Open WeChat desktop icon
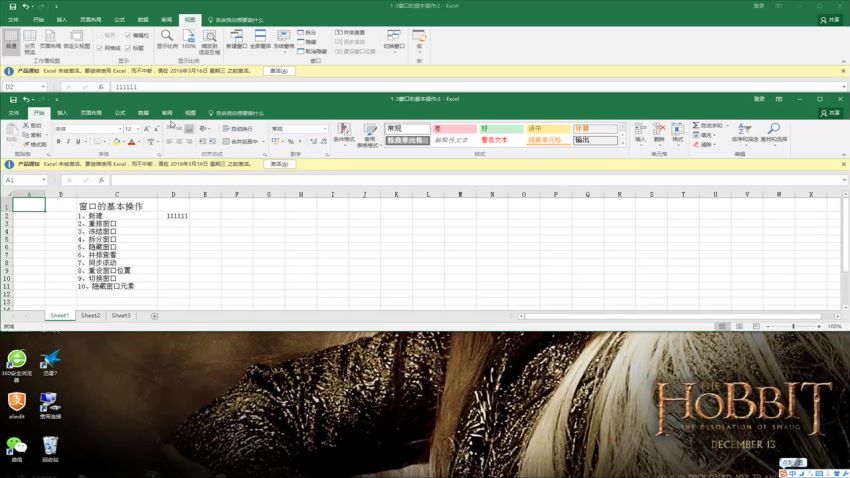The width and height of the screenshot is (850, 478). click(x=16, y=450)
